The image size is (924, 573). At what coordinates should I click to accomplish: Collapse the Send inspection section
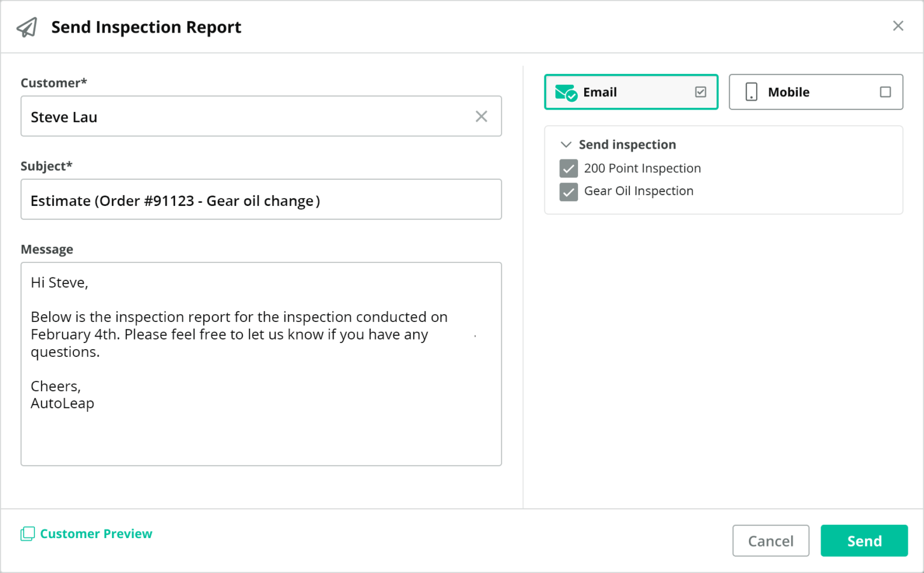[x=565, y=144]
